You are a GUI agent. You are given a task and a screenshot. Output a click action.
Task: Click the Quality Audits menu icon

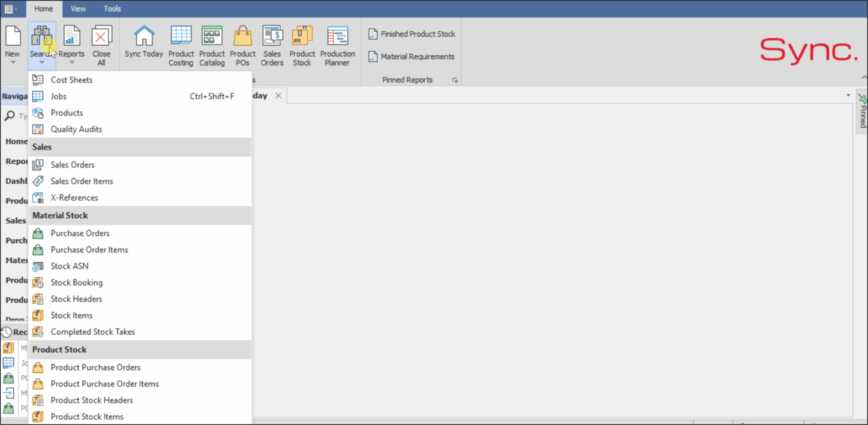point(38,129)
